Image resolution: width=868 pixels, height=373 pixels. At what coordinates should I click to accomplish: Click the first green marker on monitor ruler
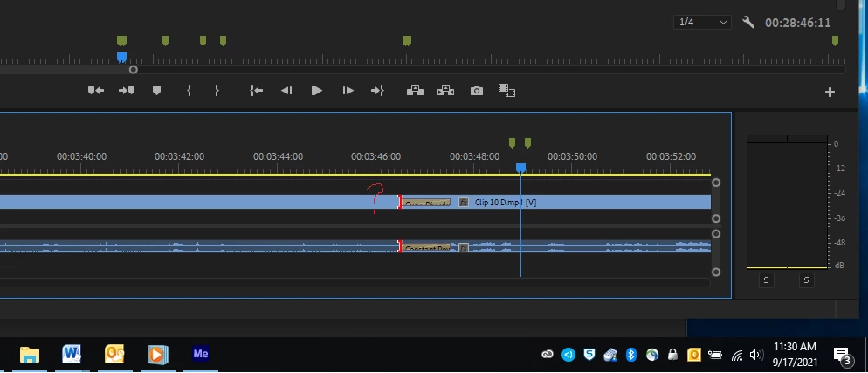point(121,40)
